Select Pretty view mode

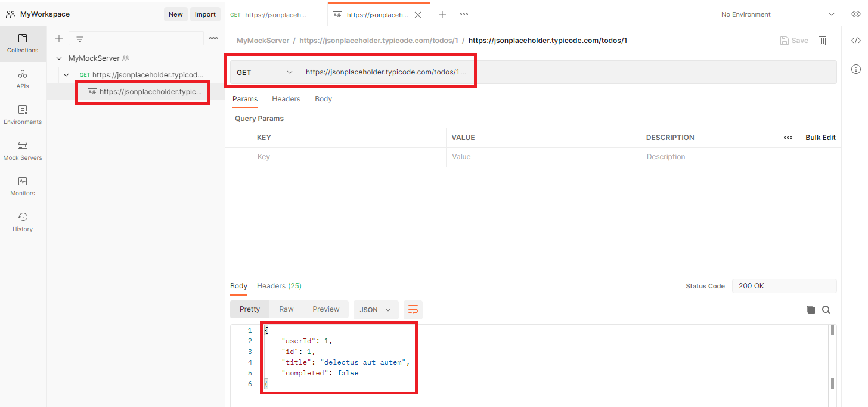pyautogui.click(x=250, y=309)
